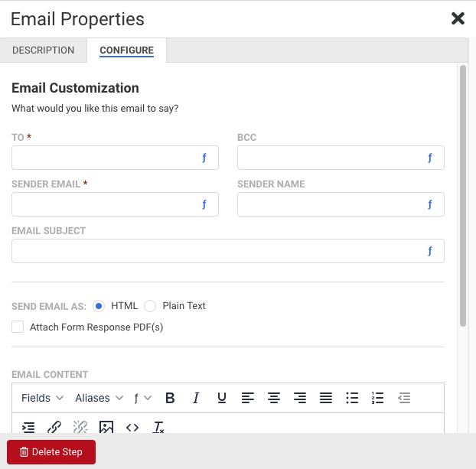Click the formula icon in Email Subject field
The height and width of the screenshot is (469, 476).
tap(429, 251)
